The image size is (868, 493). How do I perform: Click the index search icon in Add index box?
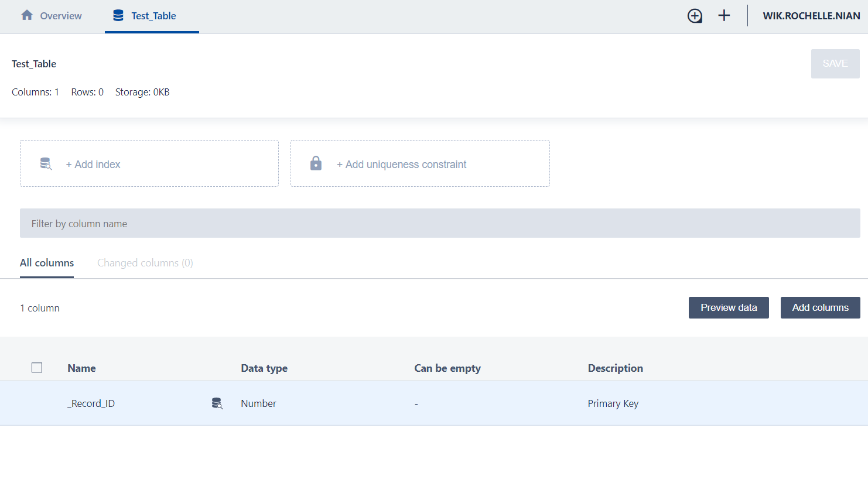46,164
